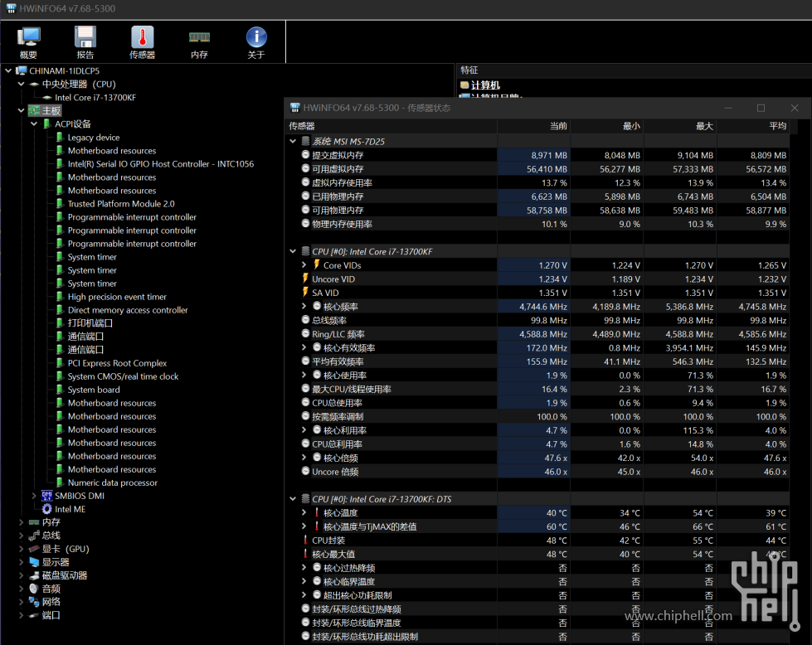This screenshot has width=812, height=645.
Task: Open the 概要 summary toolbar icon
Action: 28,37
